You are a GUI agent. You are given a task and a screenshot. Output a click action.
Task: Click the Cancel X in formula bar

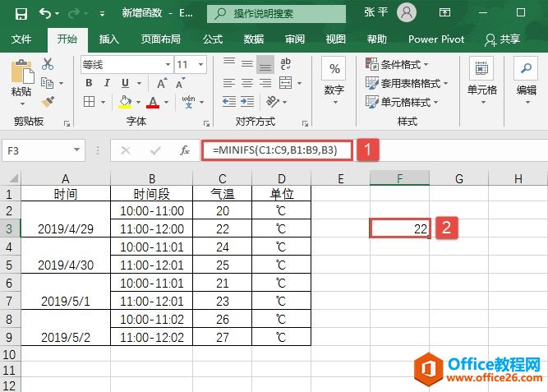[126, 150]
